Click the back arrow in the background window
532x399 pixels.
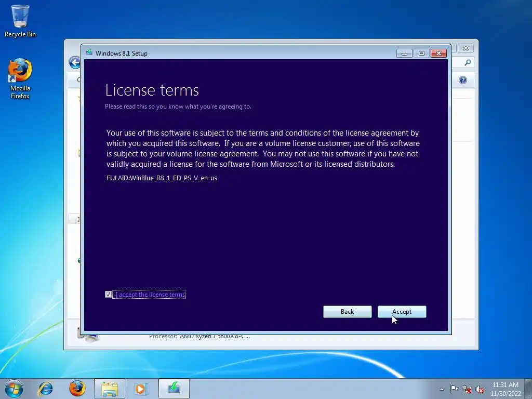coord(74,62)
